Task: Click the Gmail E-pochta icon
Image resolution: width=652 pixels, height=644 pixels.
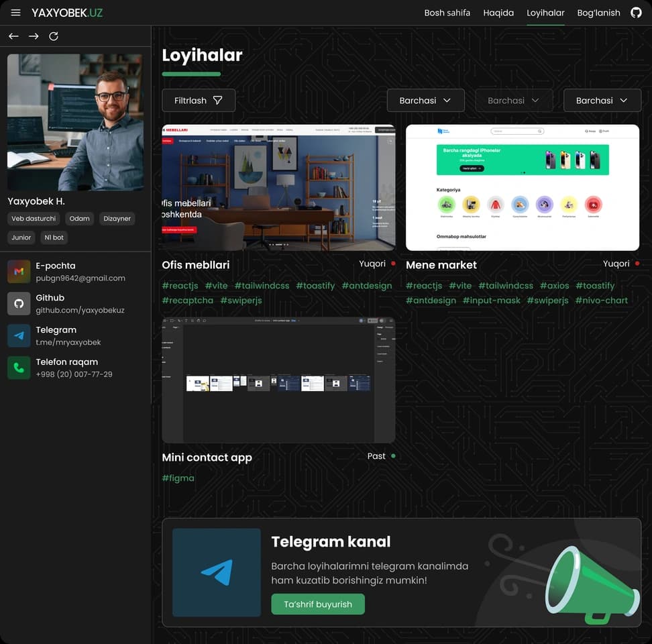Action: point(19,272)
